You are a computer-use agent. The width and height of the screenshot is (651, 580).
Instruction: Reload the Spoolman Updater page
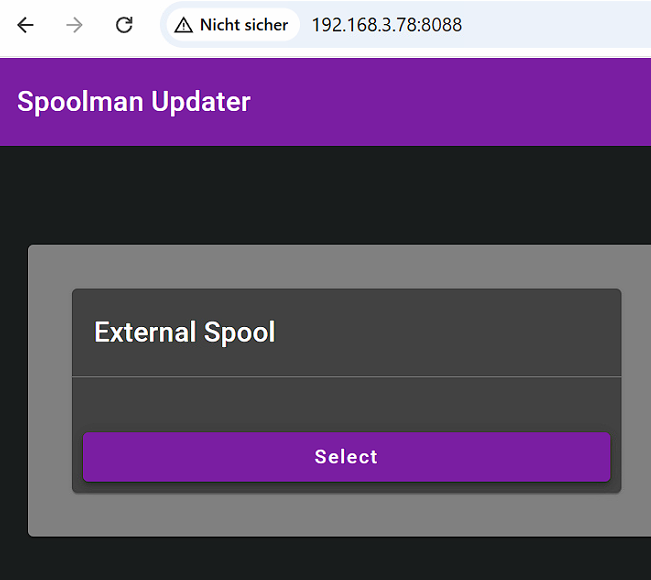pyautogui.click(x=124, y=25)
